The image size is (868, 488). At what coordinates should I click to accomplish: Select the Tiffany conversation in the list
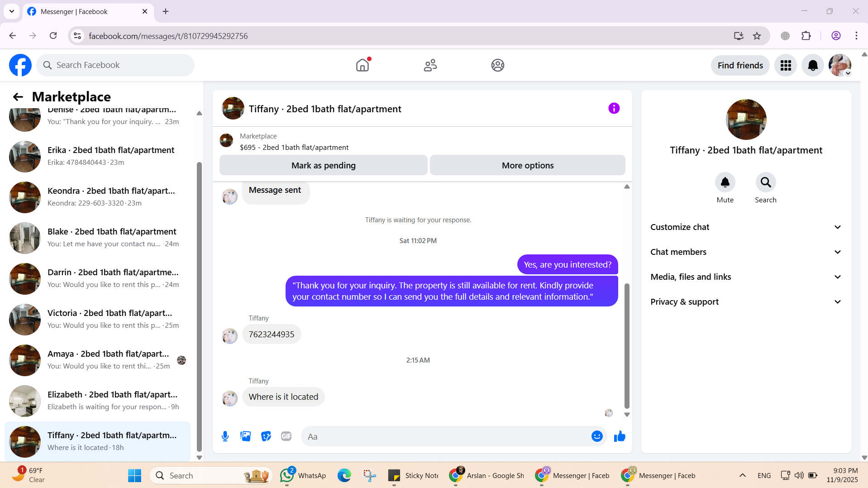pyautogui.click(x=97, y=441)
